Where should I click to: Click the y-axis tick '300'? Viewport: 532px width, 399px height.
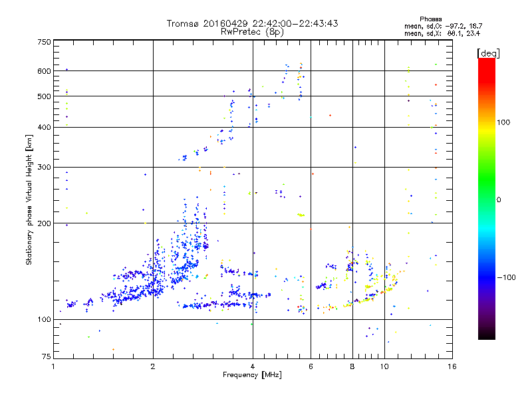[x=44, y=168]
